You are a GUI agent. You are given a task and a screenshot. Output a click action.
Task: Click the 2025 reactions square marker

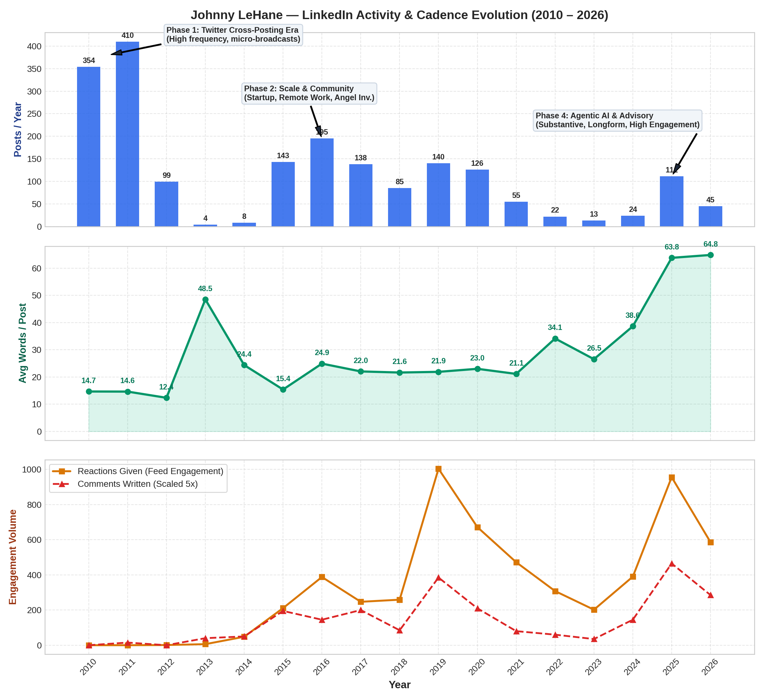click(x=672, y=478)
